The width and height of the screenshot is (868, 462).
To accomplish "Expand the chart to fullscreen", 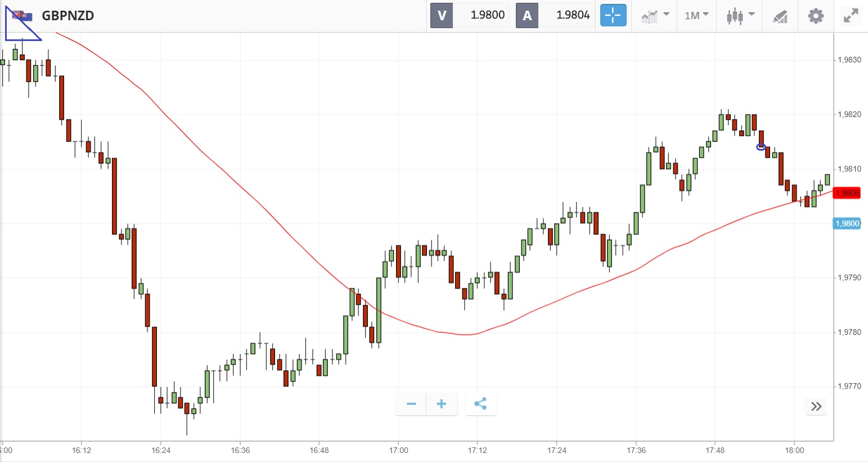I will [x=851, y=16].
